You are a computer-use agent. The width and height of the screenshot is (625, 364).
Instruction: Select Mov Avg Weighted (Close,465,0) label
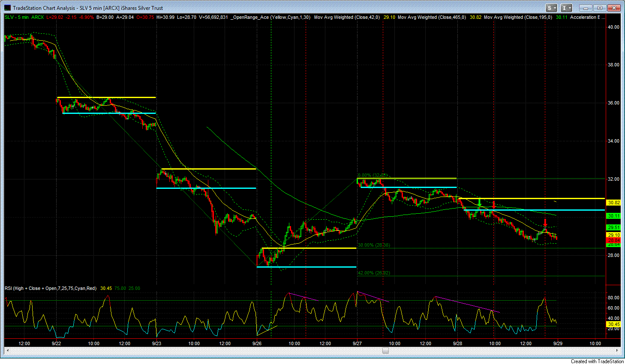coord(432,17)
